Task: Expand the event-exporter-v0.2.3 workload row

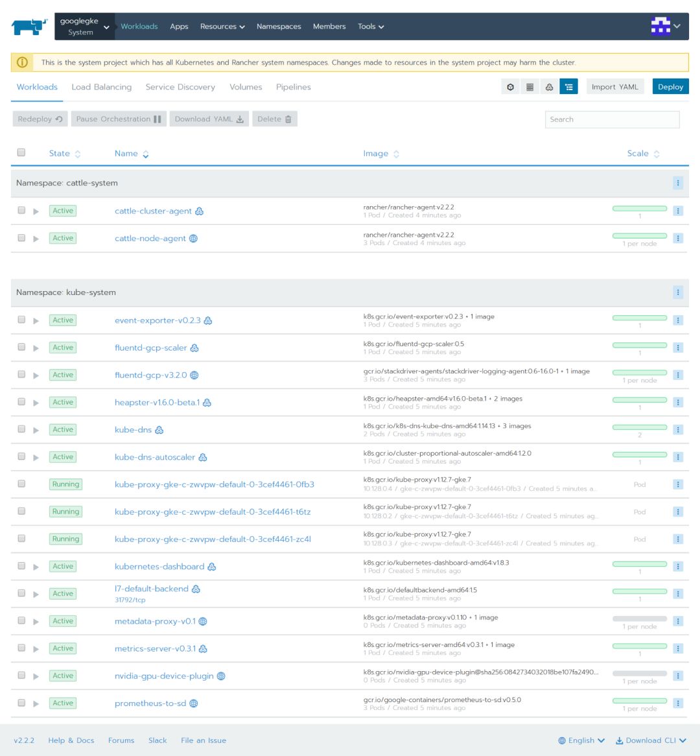Action: (36, 321)
